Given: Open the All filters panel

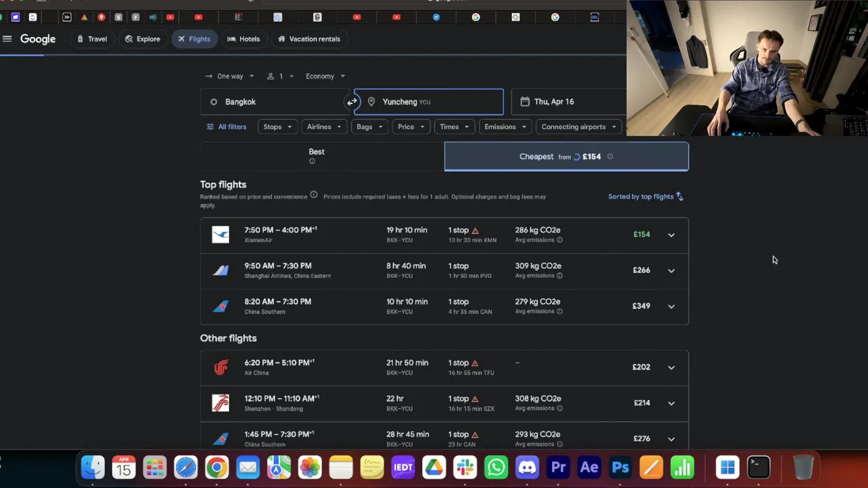Looking at the screenshot, I should tap(226, 127).
